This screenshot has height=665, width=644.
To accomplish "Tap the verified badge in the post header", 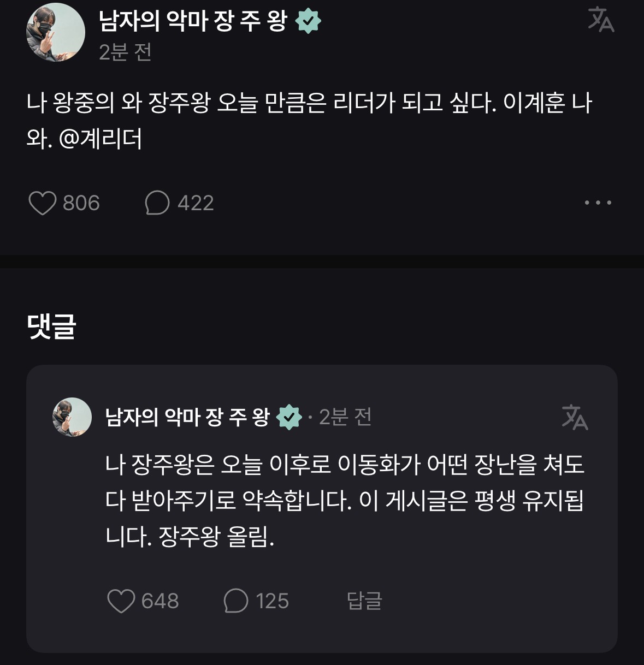I will tap(308, 21).
